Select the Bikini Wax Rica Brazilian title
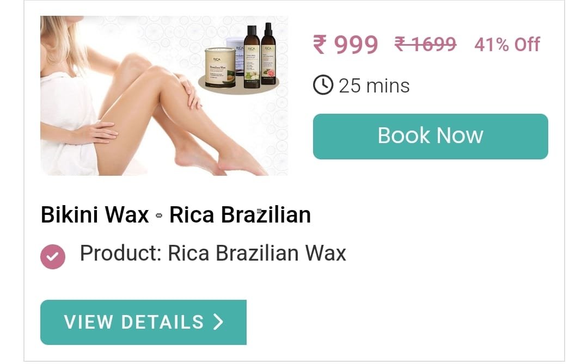Screen dimensions: 588x364 click(x=176, y=215)
